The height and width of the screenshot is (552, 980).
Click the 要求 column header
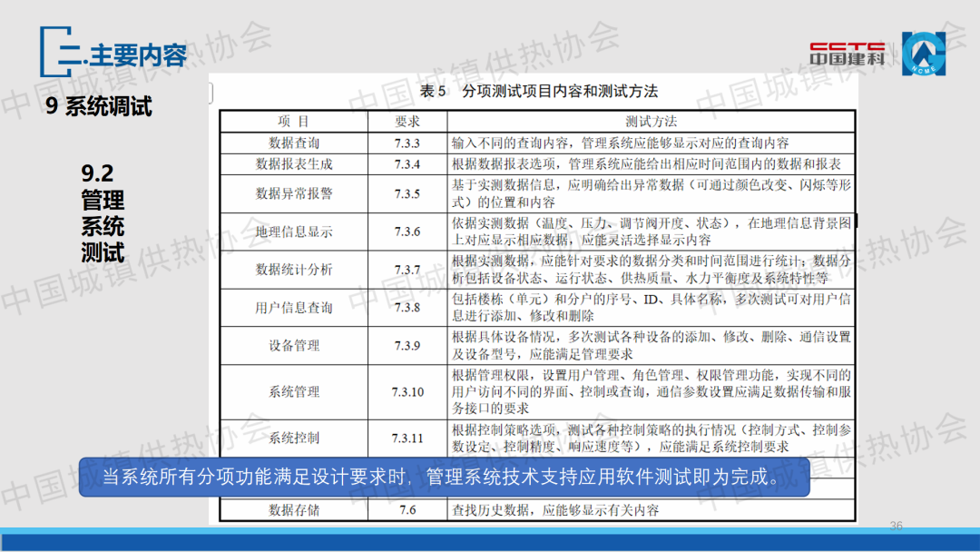coord(407,121)
